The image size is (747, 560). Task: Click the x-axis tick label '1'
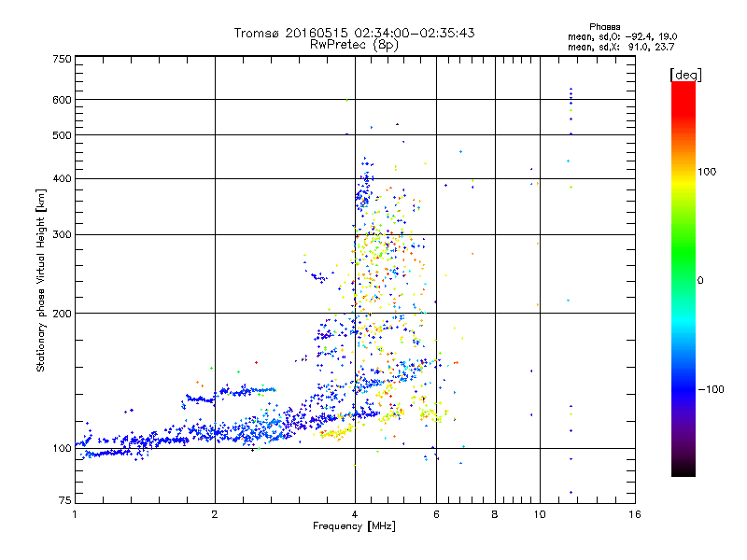pyautogui.click(x=75, y=514)
